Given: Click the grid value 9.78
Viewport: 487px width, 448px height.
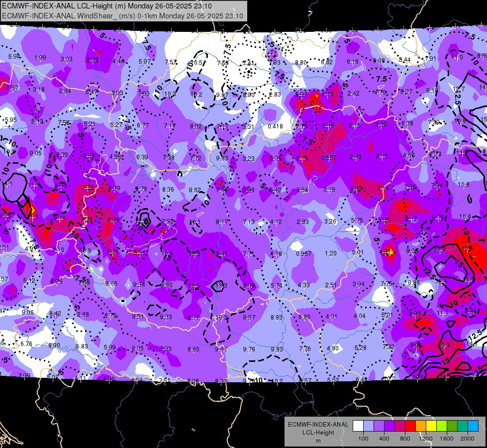Looking at the screenshot, I should click(249, 286).
